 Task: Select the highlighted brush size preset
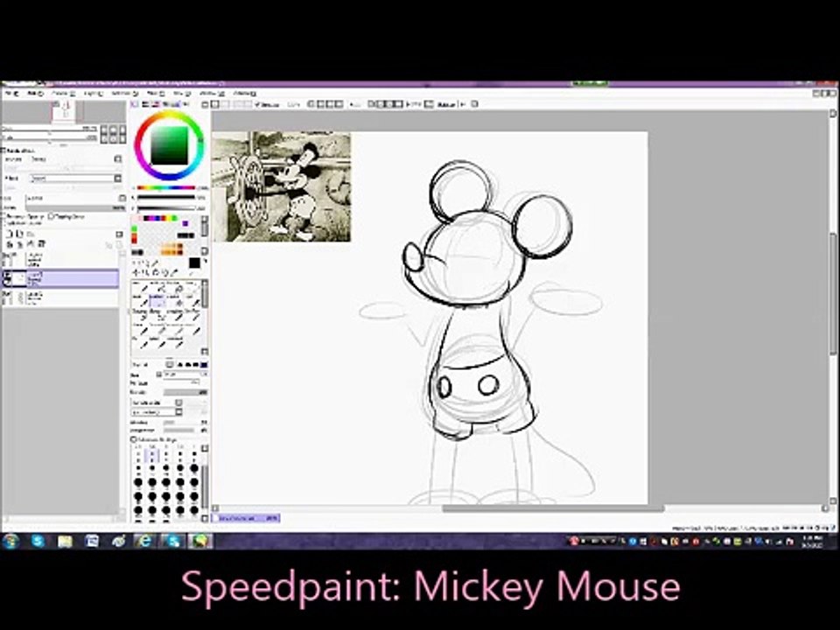click(x=152, y=456)
